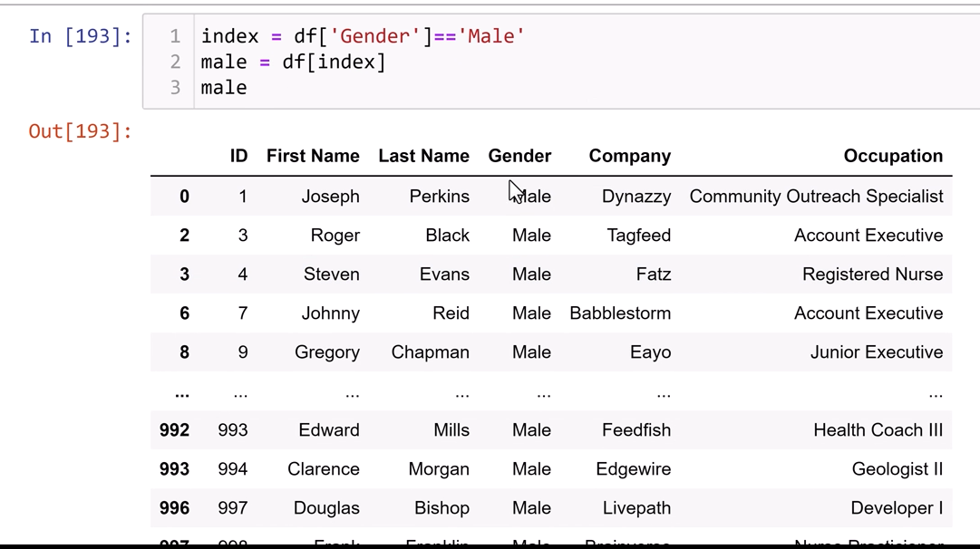Click row index 992 in the table
The height and width of the screenshot is (549, 980).
pyautogui.click(x=174, y=430)
